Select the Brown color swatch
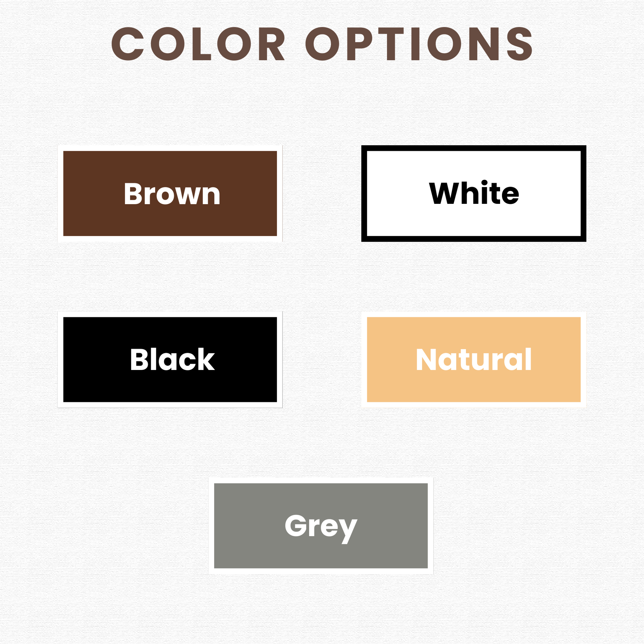Viewport: 644px width, 644px height. [170, 193]
